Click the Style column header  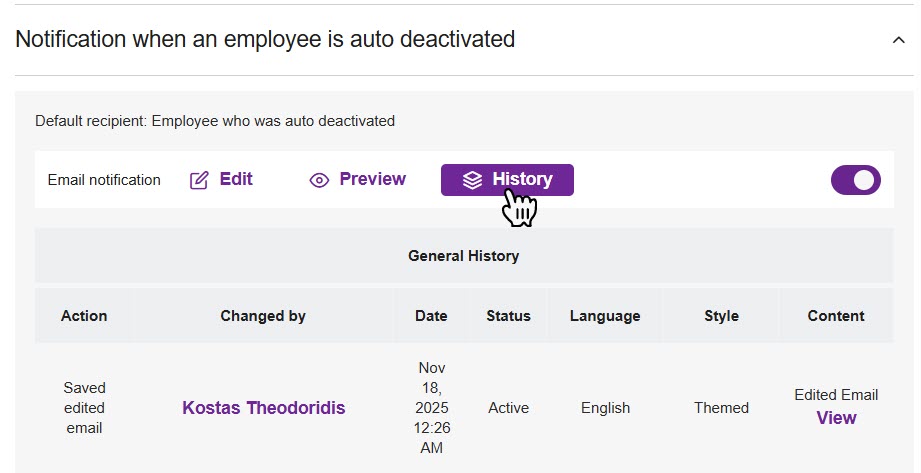[x=721, y=316]
